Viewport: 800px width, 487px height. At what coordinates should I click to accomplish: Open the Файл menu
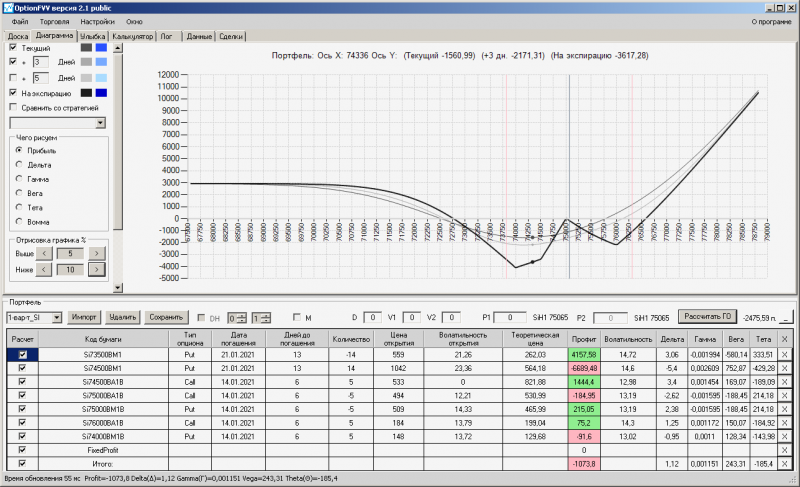20,22
